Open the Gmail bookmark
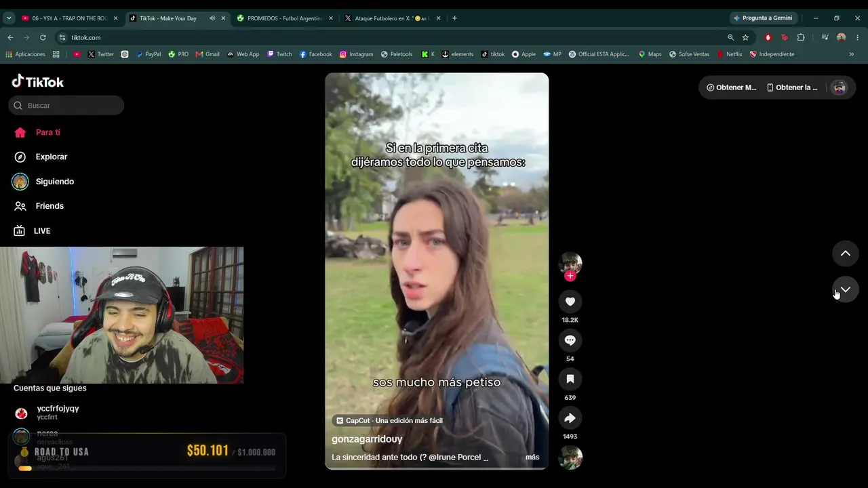Viewport: 868px width, 488px height. click(208, 54)
